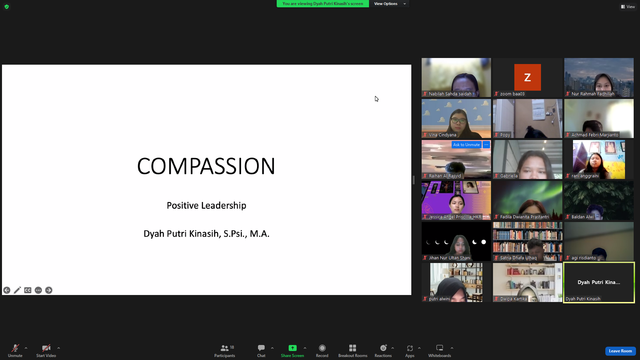This screenshot has height=360, width=640.
Task: Click the Positive Leadership subtitle text
Action: pos(206,205)
